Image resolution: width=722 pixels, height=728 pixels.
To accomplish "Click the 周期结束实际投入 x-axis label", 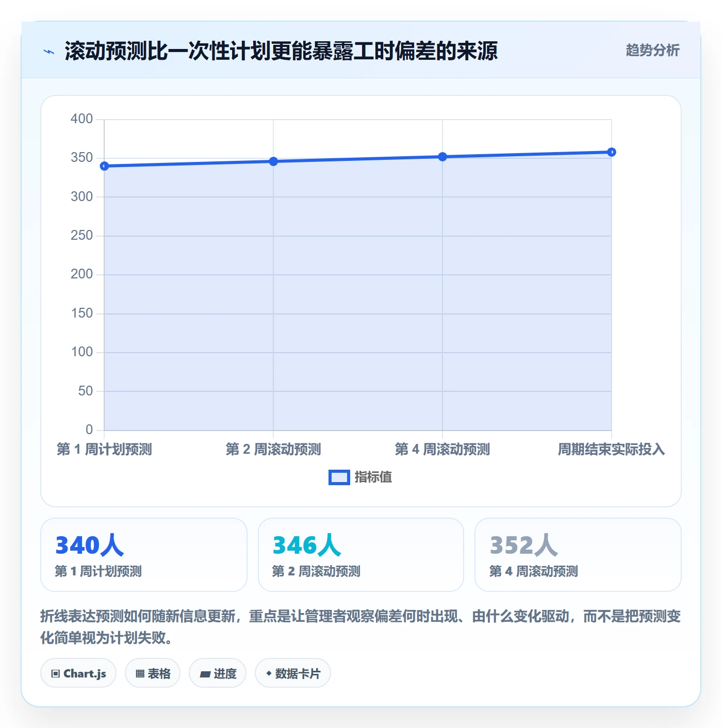I will pyautogui.click(x=612, y=450).
